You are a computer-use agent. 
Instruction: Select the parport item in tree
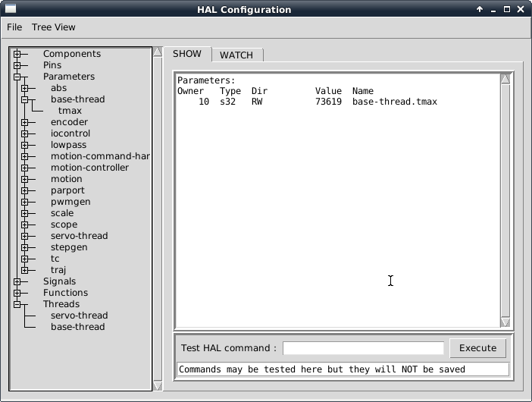coord(67,190)
